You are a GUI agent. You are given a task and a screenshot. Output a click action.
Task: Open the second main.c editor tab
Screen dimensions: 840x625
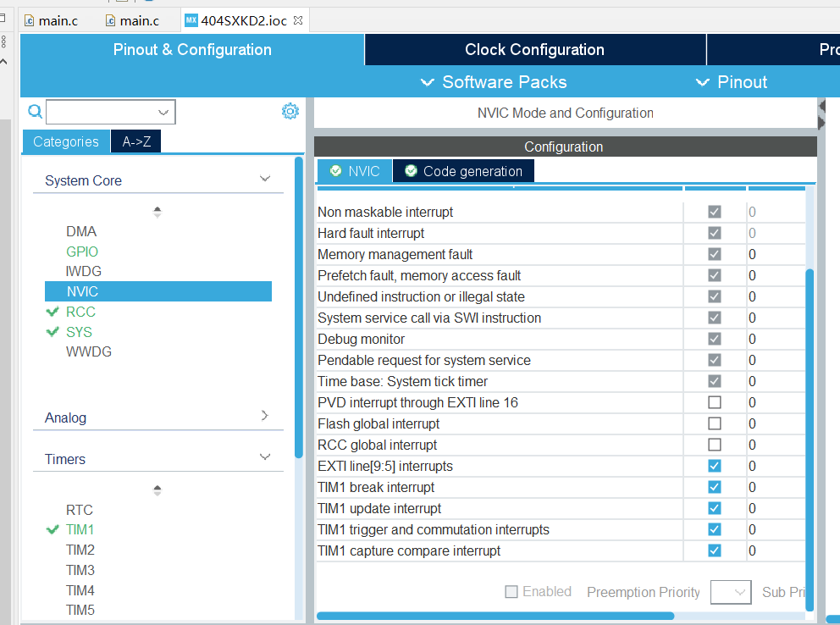133,20
